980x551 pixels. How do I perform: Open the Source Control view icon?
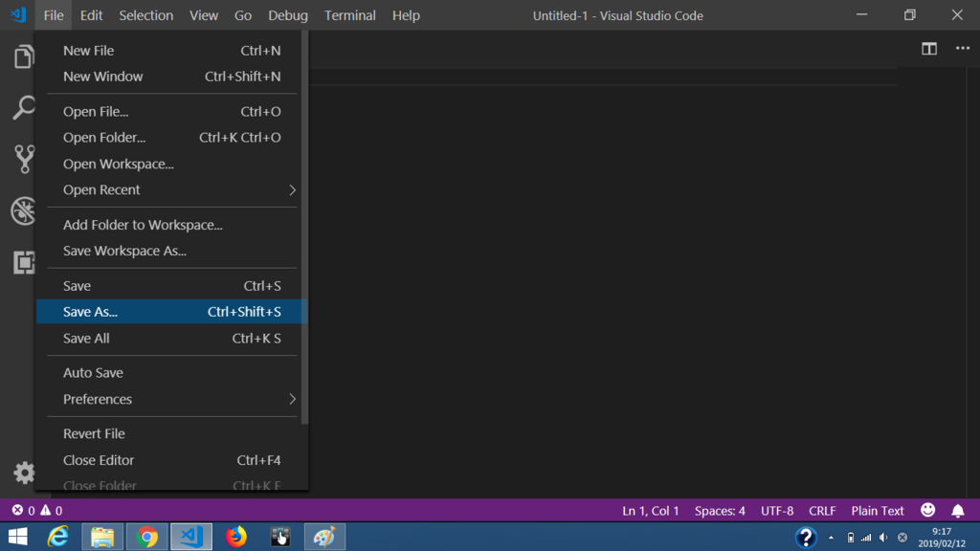(24, 159)
